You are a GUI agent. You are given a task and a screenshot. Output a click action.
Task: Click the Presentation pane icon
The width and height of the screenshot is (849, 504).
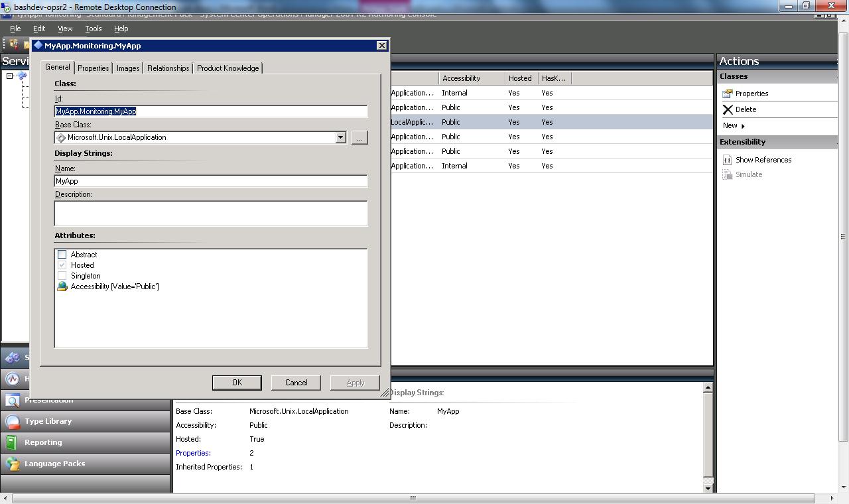click(13, 401)
